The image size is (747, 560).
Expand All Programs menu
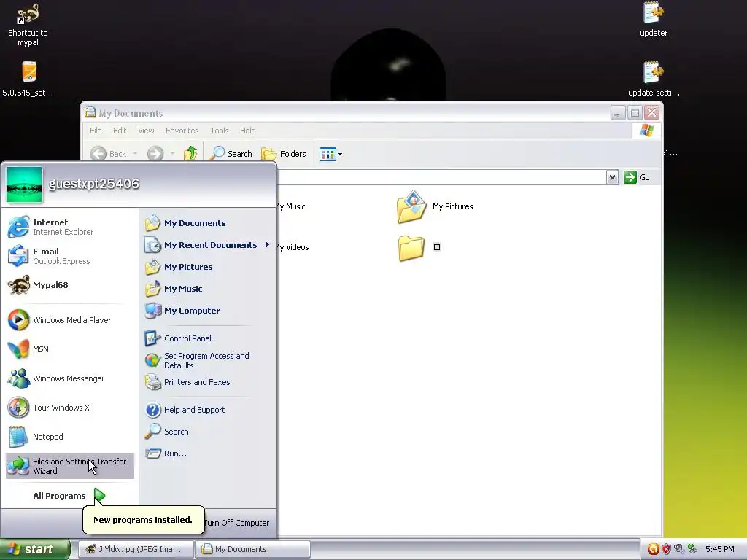click(x=69, y=496)
